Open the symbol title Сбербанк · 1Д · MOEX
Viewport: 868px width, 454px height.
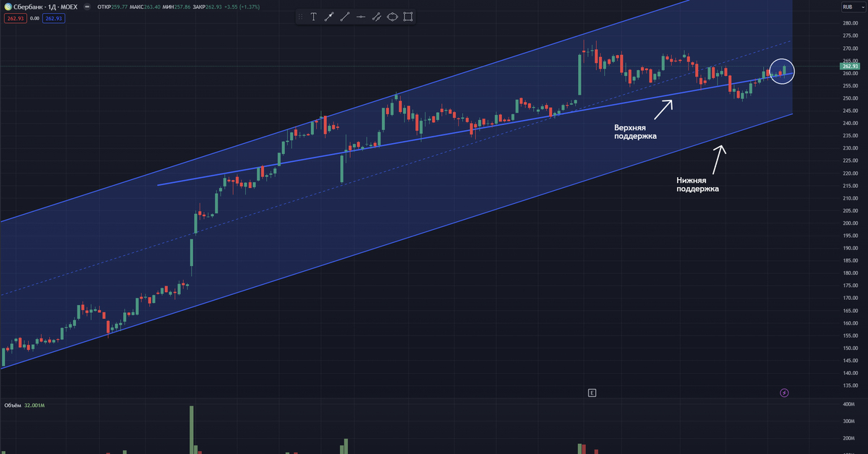tap(46, 7)
